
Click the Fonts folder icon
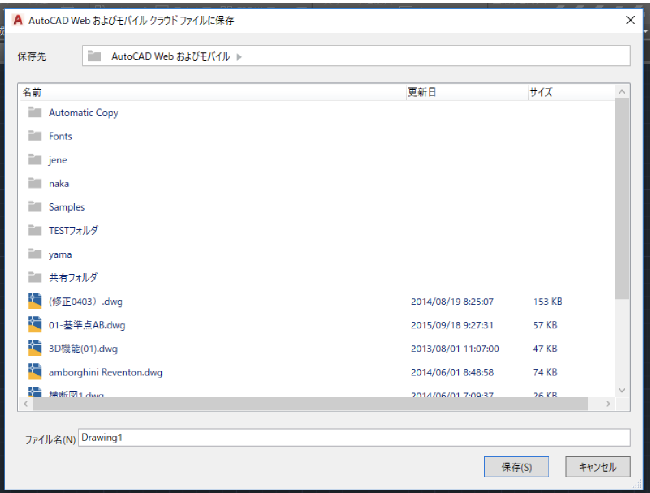click(x=34, y=136)
